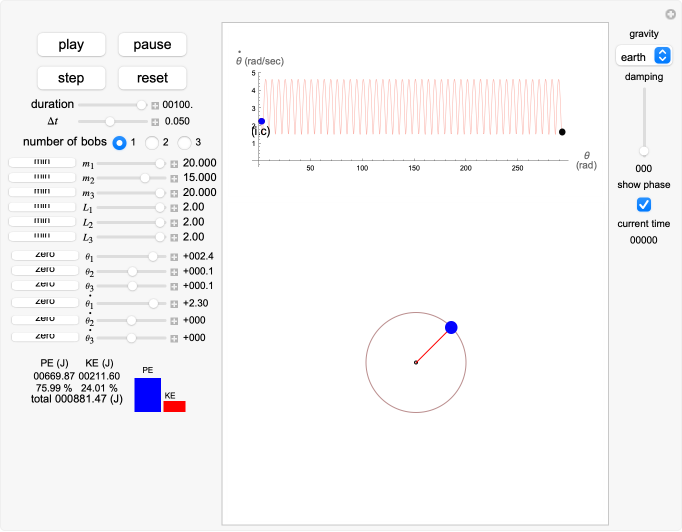The width and height of the screenshot is (682, 532).
Task: Click current time value 00000
Action: [643, 240]
